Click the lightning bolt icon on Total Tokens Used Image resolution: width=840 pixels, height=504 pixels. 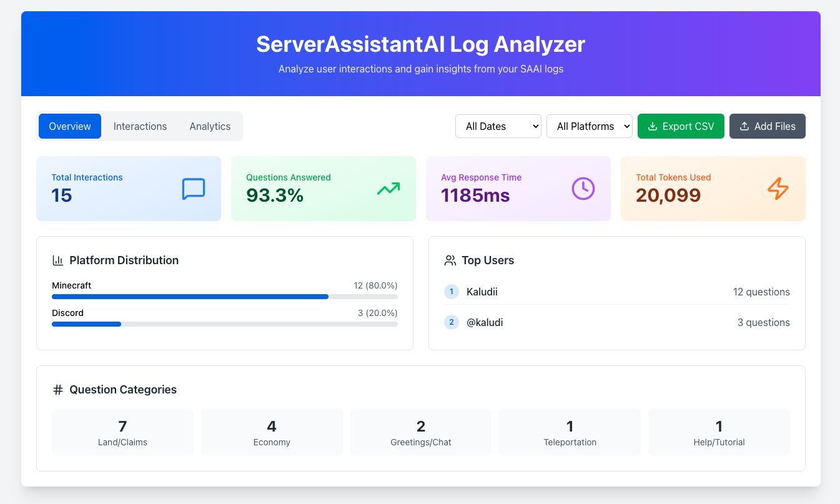click(x=778, y=189)
